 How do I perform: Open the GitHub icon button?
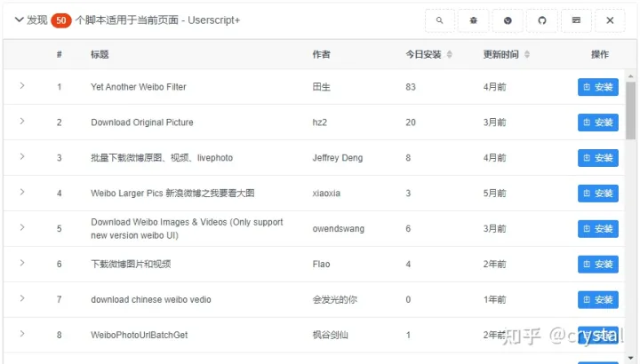tap(542, 20)
